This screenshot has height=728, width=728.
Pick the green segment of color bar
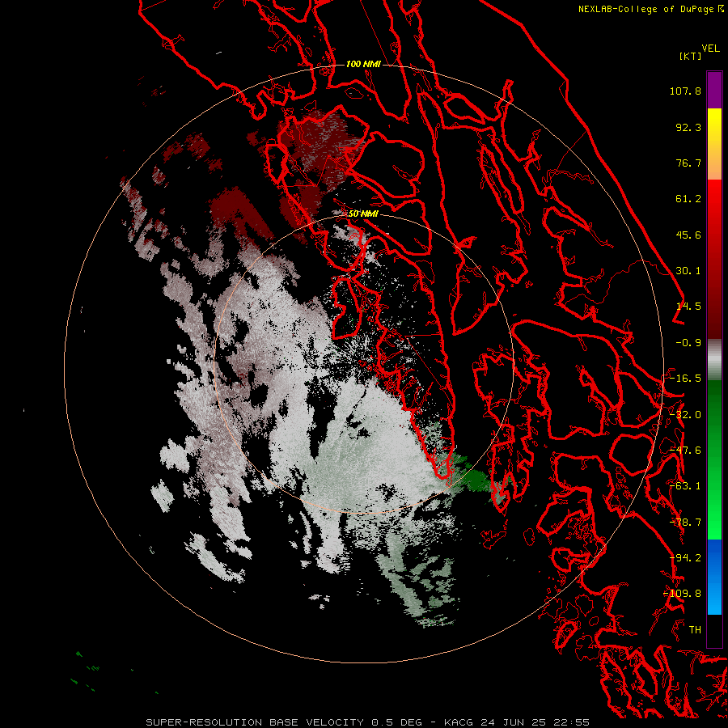coord(714,459)
